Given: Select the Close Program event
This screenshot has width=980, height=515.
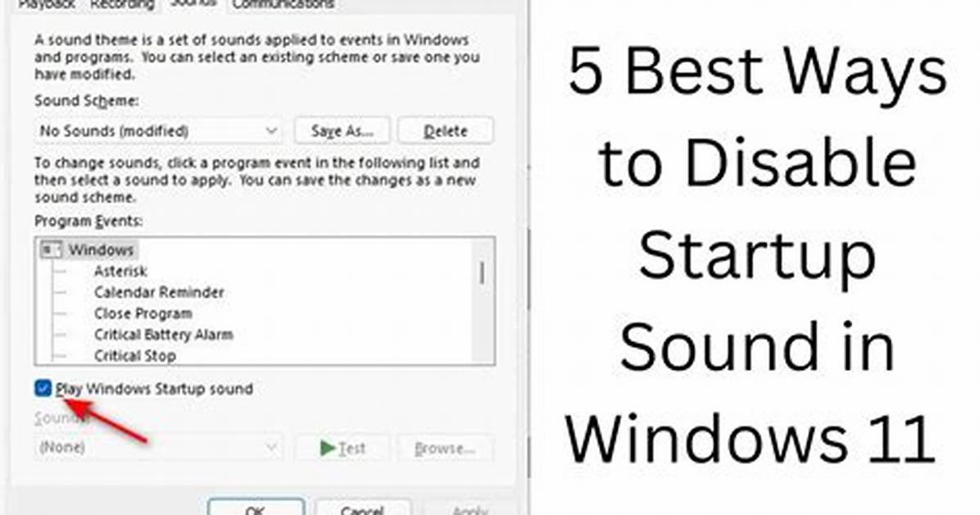Looking at the screenshot, I should 143,313.
